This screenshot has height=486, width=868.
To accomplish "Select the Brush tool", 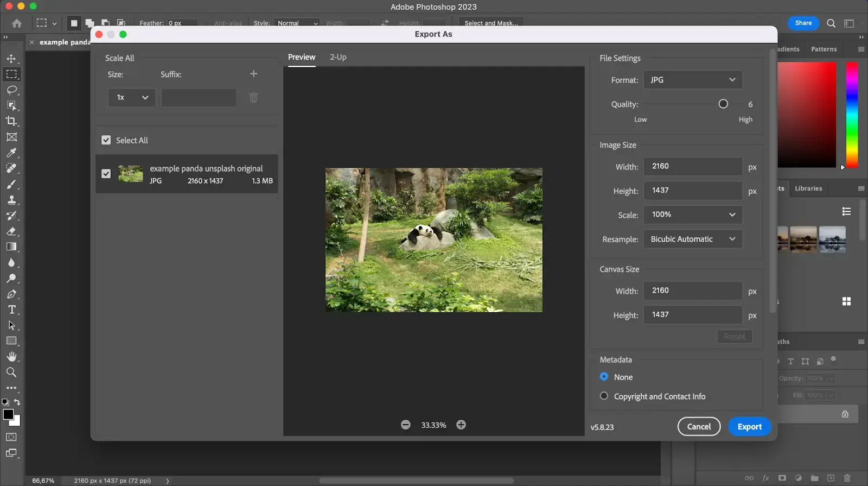I will tap(11, 184).
